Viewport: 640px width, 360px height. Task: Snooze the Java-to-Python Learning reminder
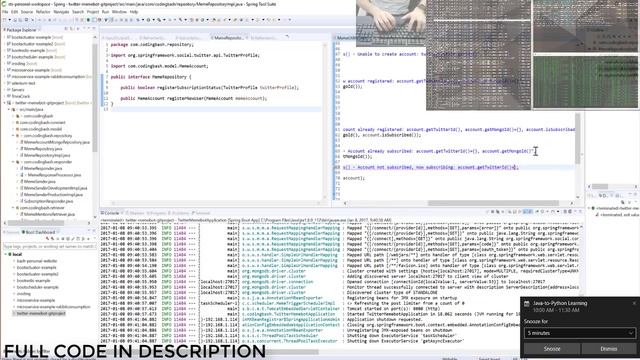coord(552,349)
